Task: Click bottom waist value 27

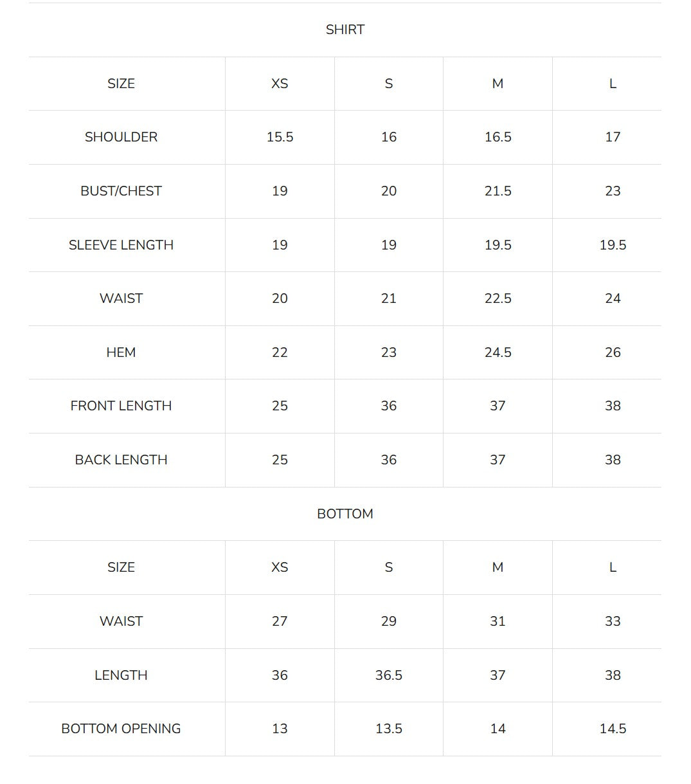Action: click(280, 621)
